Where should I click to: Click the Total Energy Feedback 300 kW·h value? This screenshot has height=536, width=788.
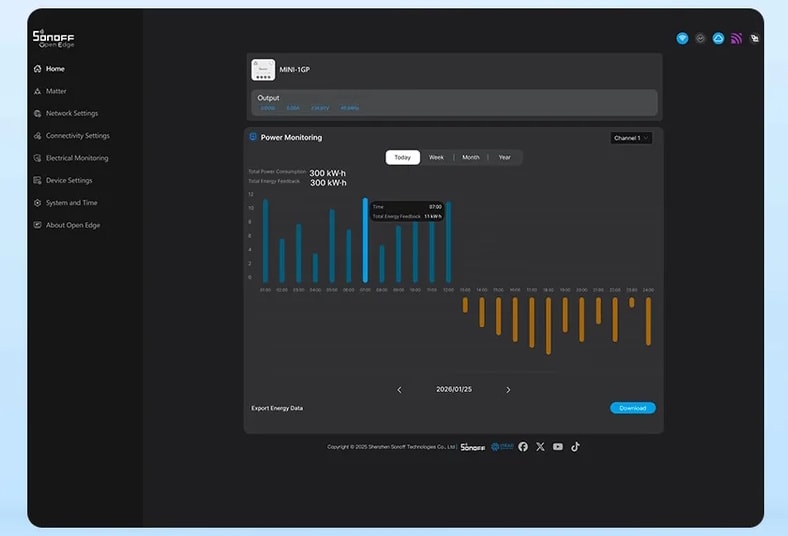[x=328, y=183]
